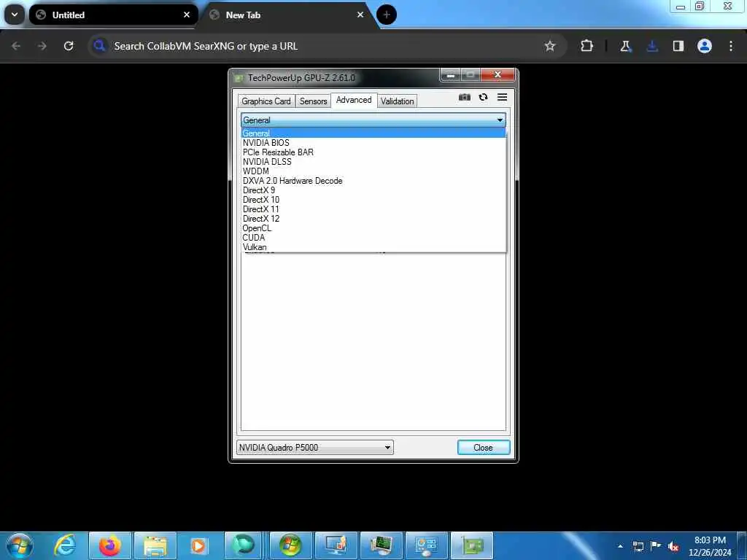Screen dimensions: 747x560
Task: Toggle the browser side panel icon
Action: coord(678,46)
